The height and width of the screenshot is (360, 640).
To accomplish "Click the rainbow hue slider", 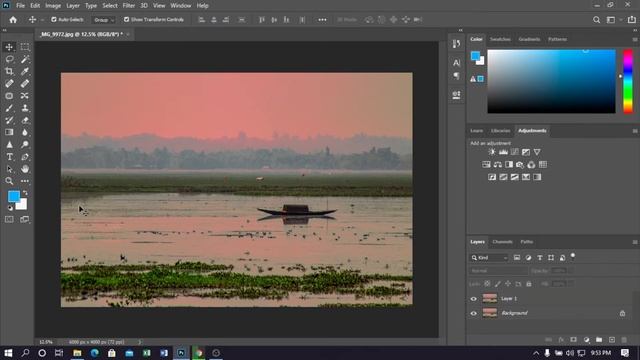I will tap(628, 81).
